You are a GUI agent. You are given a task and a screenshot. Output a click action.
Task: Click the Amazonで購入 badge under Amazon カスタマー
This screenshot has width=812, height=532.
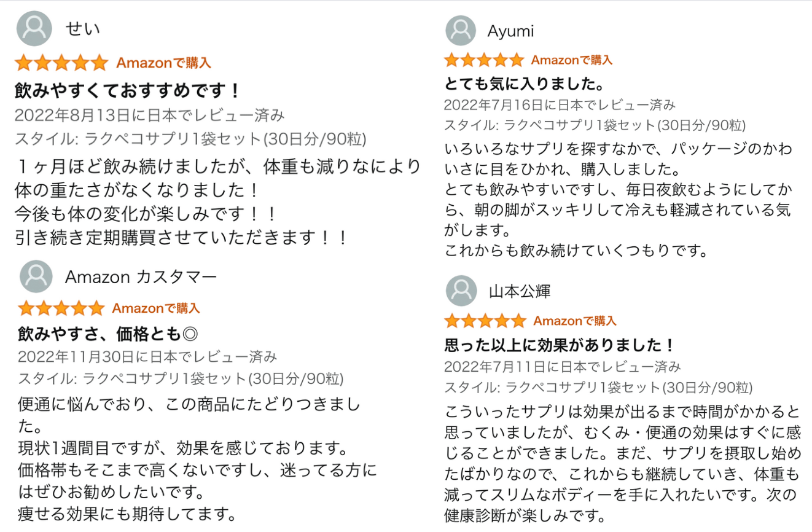click(156, 308)
